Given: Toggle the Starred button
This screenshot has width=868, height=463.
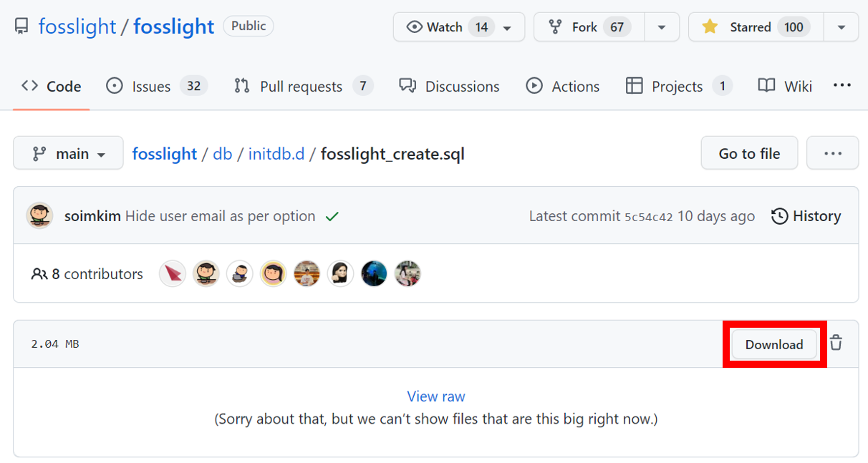Looking at the screenshot, I should coord(756,27).
